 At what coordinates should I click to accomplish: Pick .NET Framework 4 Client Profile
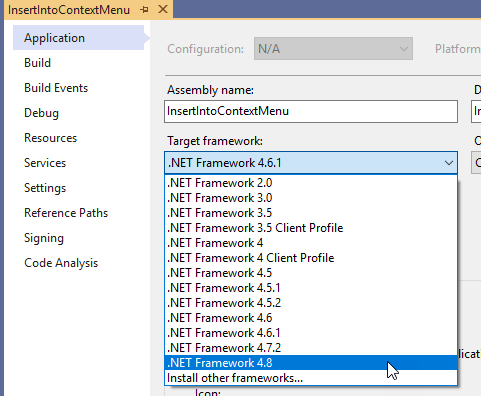point(311,258)
